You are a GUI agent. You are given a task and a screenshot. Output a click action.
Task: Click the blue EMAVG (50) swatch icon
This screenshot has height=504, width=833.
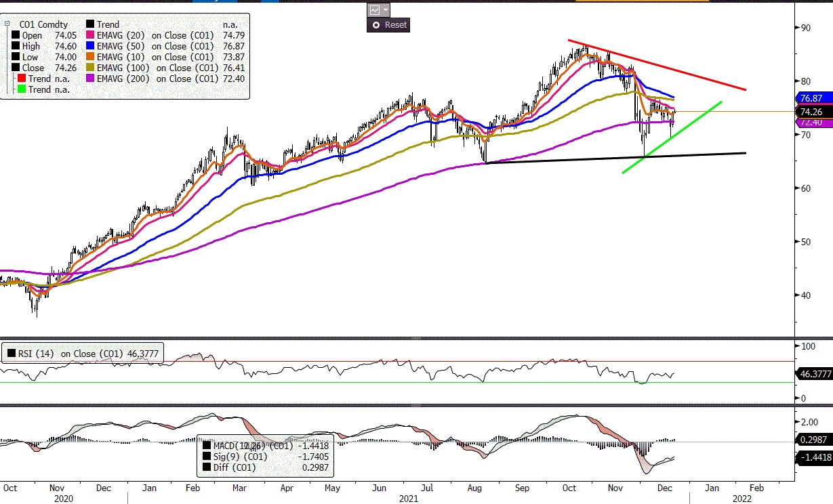[91, 46]
